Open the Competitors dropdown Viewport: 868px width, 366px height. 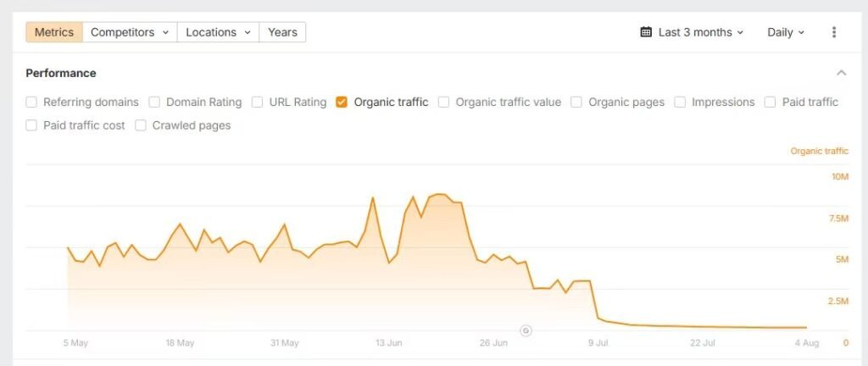(129, 32)
